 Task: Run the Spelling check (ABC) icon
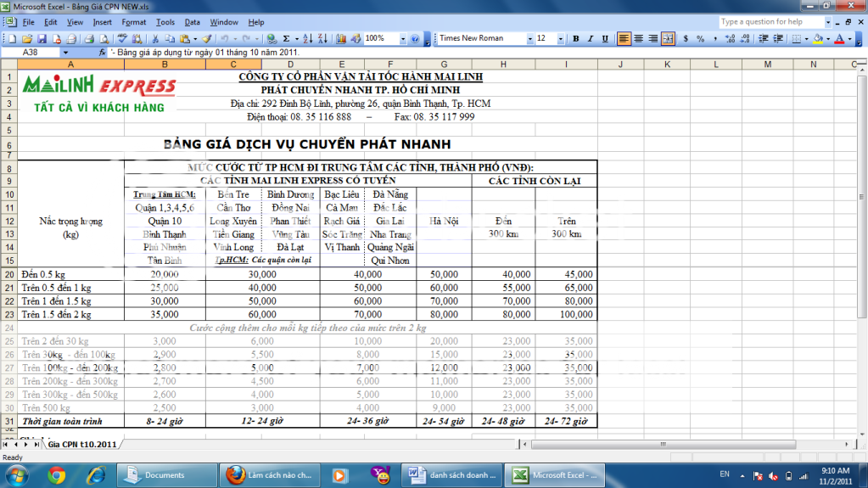(122, 39)
